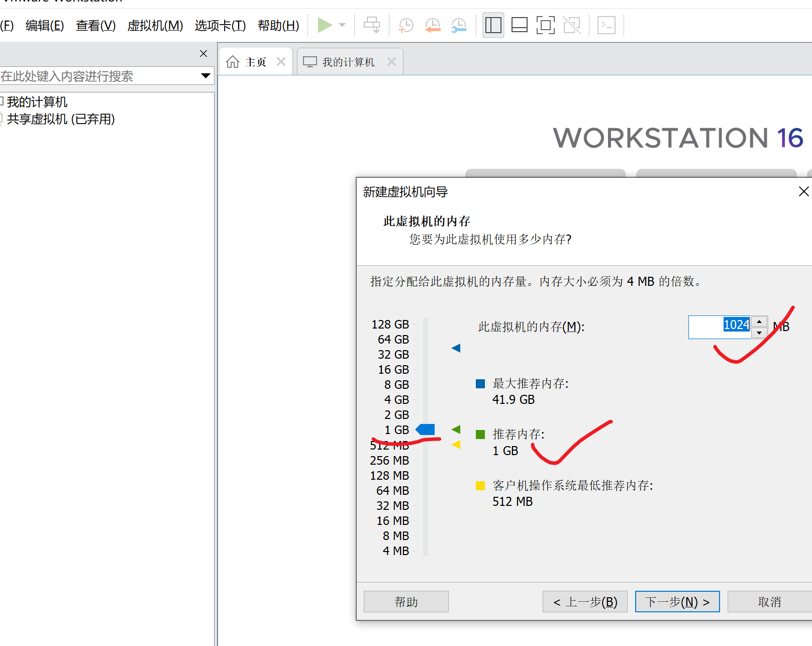Go back with < 上一步(B) button
Viewport: 812px width, 646px height.
[585, 602]
